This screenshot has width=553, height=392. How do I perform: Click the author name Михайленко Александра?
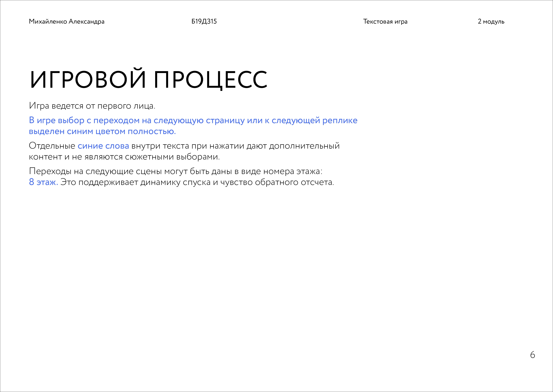(x=67, y=21)
